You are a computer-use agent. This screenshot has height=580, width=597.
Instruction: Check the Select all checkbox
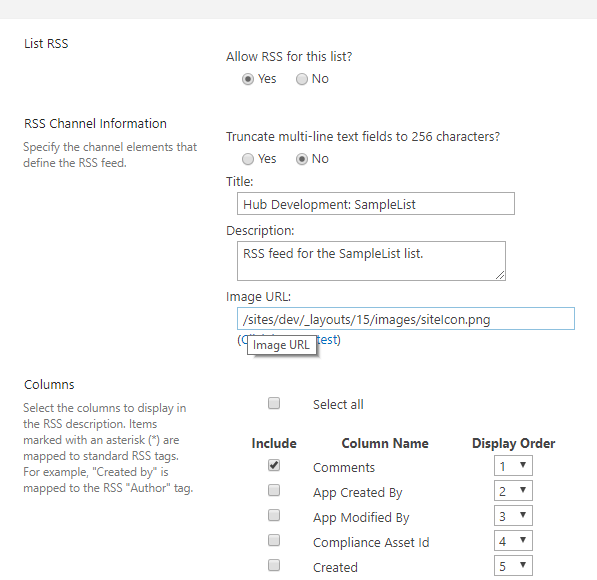(x=274, y=403)
